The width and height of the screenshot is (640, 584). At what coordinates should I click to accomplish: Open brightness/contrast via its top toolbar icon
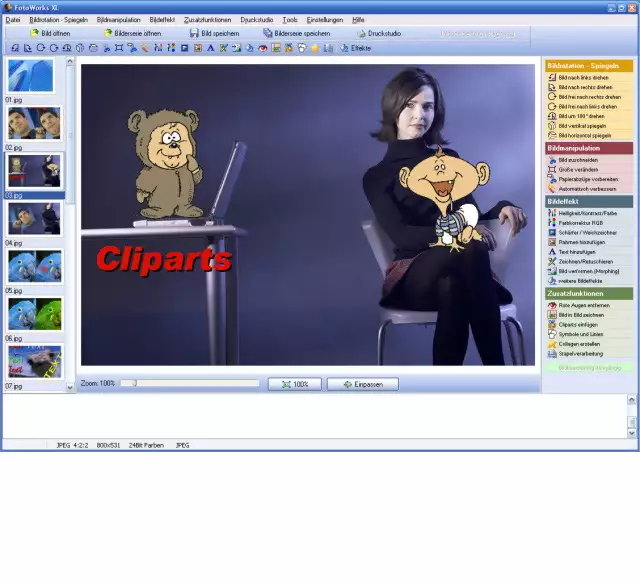158,48
